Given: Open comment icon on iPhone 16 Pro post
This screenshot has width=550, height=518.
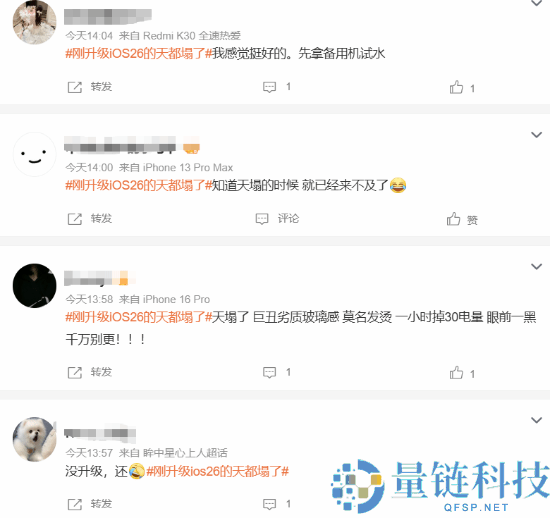Looking at the screenshot, I should [269, 372].
